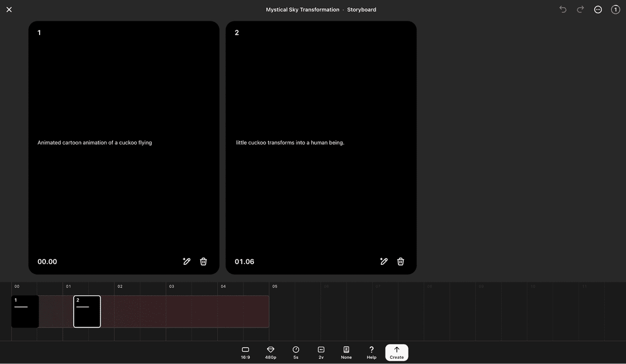Screen dimensions: 626x364
Task: Select card 2 thumbnail in the timeline
Action: 87,311
